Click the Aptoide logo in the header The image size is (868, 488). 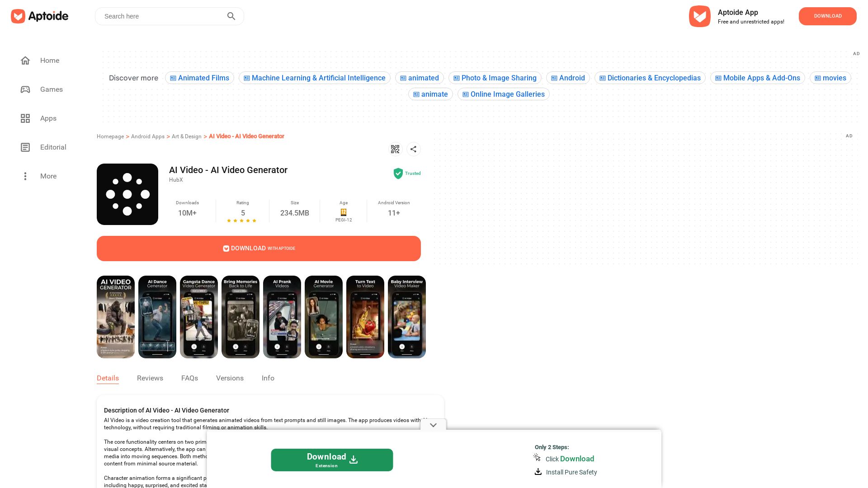tap(40, 16)
